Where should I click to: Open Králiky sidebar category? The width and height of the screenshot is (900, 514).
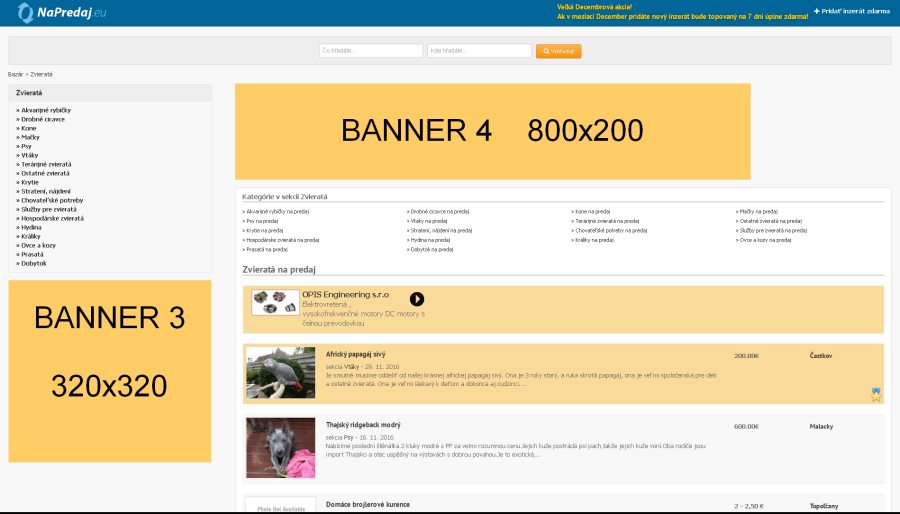click(x=31, y=236)
